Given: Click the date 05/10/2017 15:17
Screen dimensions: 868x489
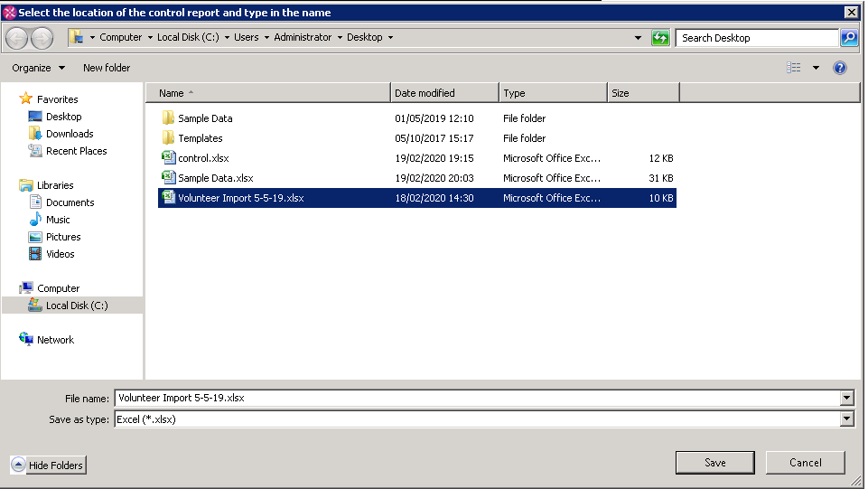Looking at the screenshot, I should pyautogui.click(x=434, y=138).
